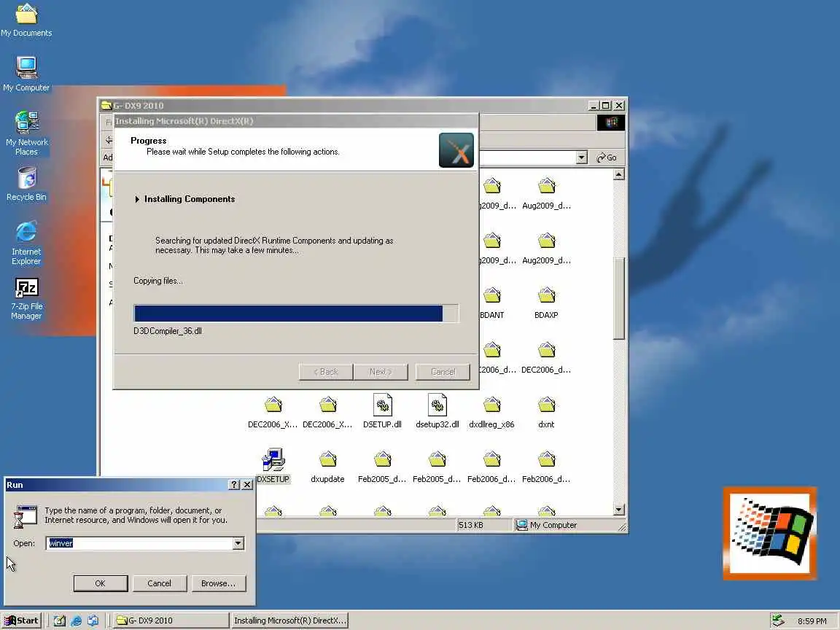
Task: Select the dsetup32.dll file
Action: pos(437,411)
